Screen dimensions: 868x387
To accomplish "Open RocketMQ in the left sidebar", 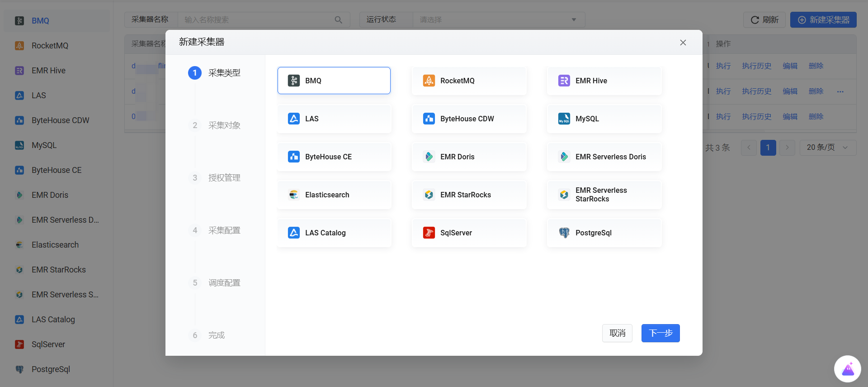I will click(x=57, y=46).
